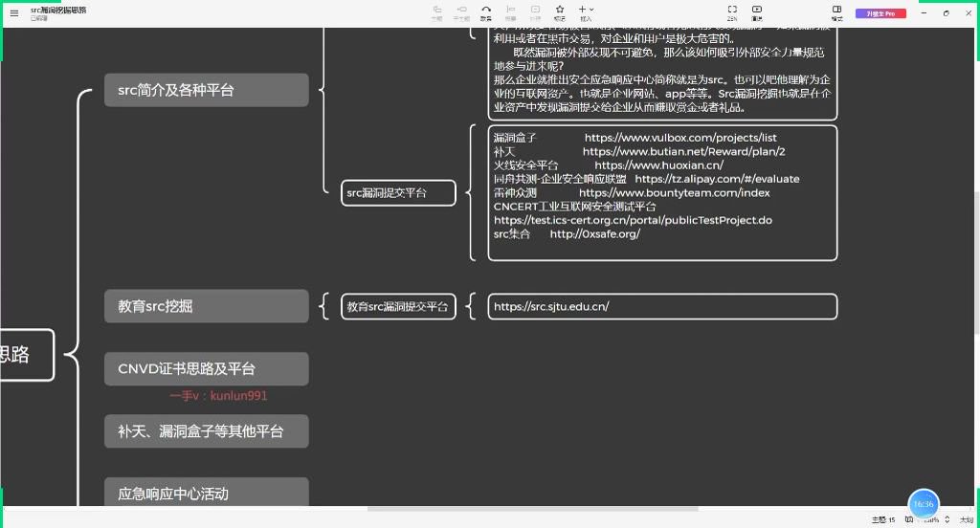Screen dimensions: 980x528
Task: Click the tz.alipay.com evaluate URL
Action: coord(717,179)
